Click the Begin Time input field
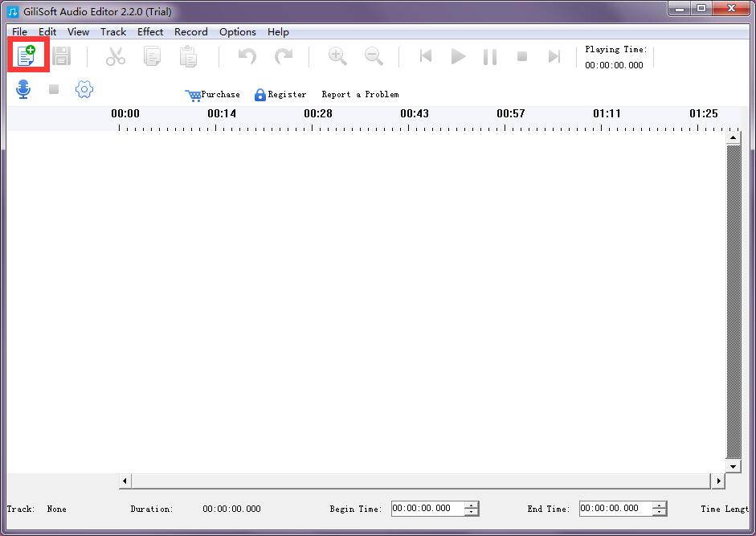The image size is (756, 536). point(427,509)
